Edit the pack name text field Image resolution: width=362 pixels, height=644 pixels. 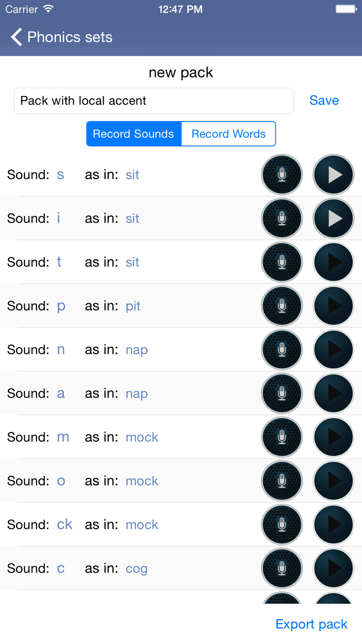click(x=154, y=101)
